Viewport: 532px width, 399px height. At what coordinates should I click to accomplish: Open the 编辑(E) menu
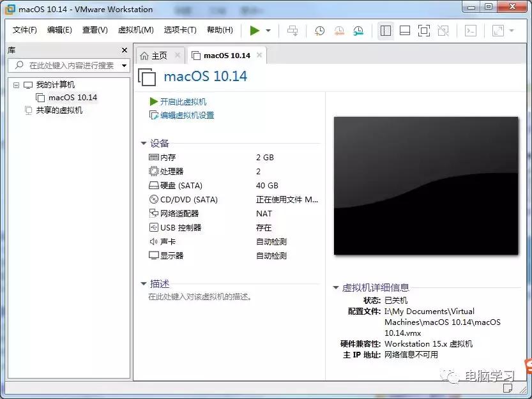pos(59,30)
